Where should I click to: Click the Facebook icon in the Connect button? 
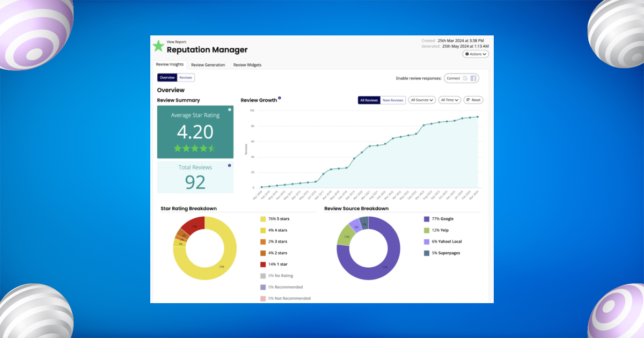tap(473, 78)
